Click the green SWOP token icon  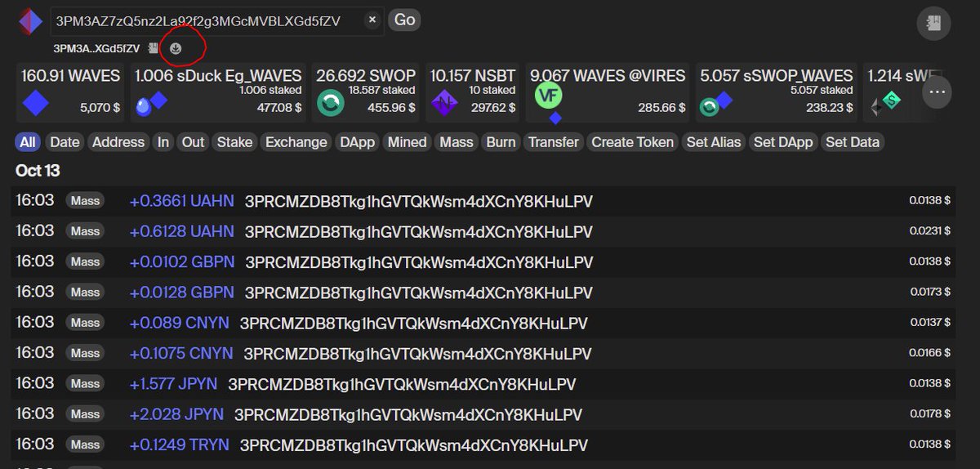coord(330,104)
